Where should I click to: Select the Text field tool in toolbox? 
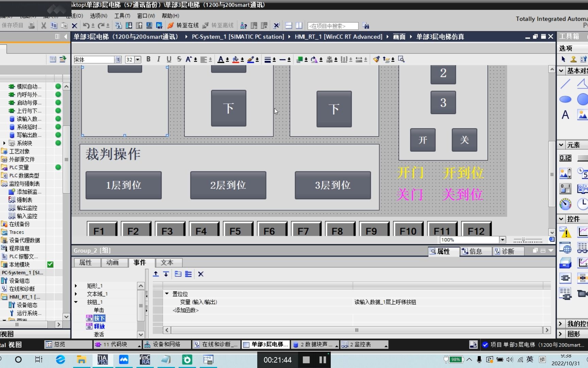[x=565, y=115]
